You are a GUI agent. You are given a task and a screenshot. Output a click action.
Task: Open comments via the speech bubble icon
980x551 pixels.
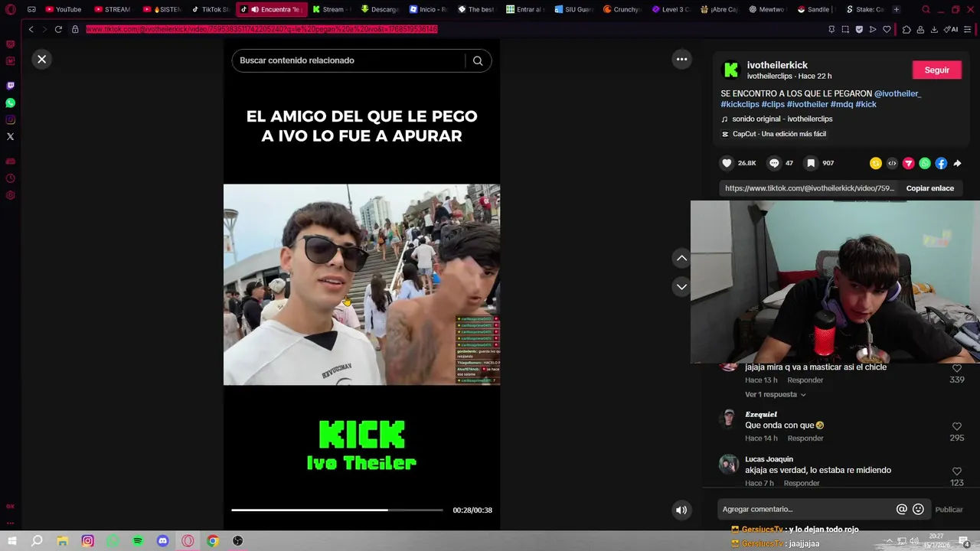[x=774, y=163]
